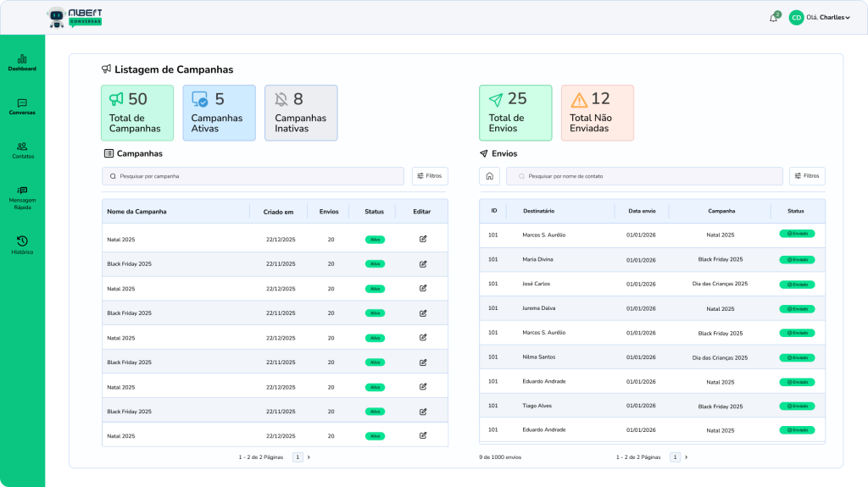Click edit icon for first Black Friday 2025
This screenshot has width=868, height=487.
pos(423,263)
